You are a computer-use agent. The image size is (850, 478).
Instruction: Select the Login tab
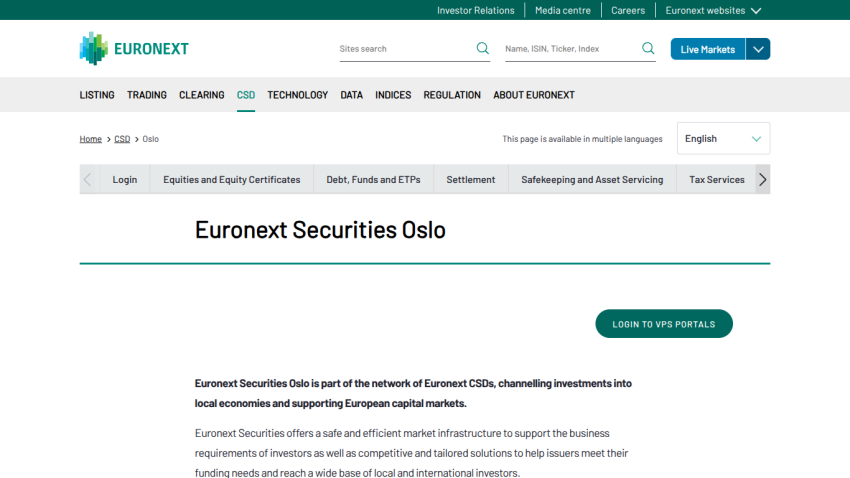point(125,179)
